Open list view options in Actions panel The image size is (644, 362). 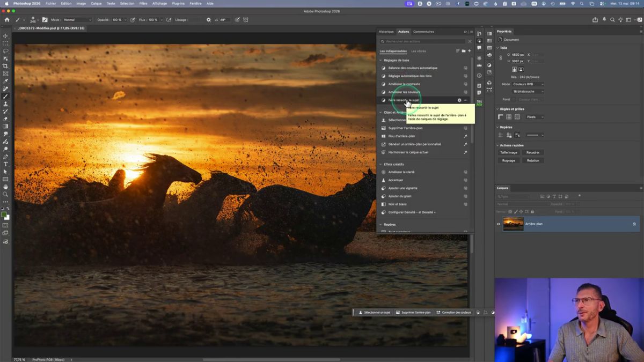coord(458,51)
